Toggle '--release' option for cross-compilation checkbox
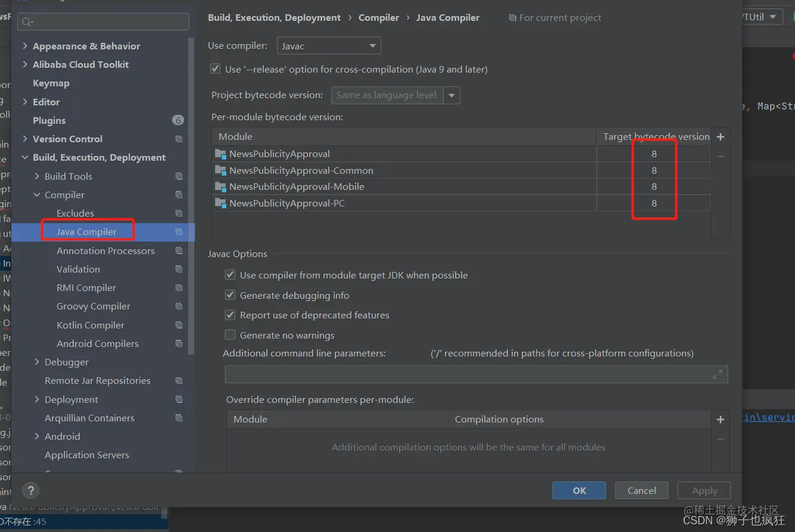 click(216, 69)
